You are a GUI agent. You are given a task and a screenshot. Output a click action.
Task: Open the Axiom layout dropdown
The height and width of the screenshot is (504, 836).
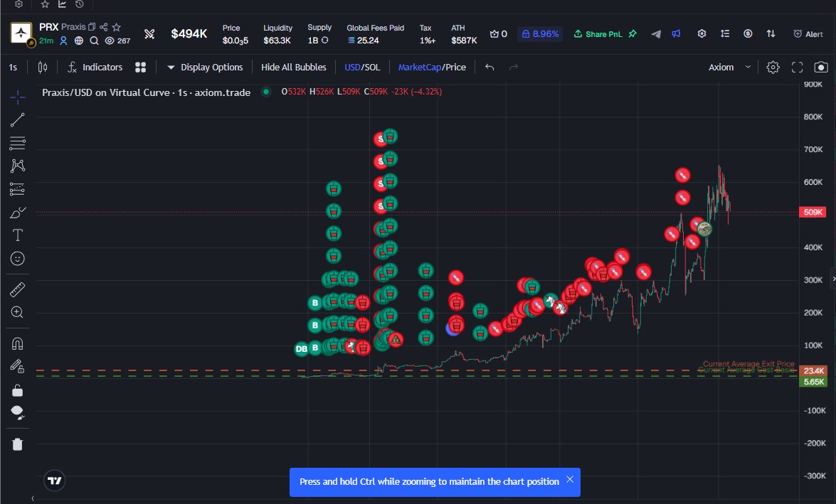[x=729, y=67]
